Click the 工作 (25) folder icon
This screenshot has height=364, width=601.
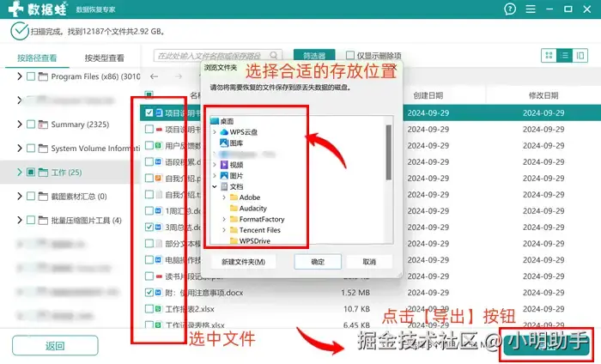(x=43, y=173)
